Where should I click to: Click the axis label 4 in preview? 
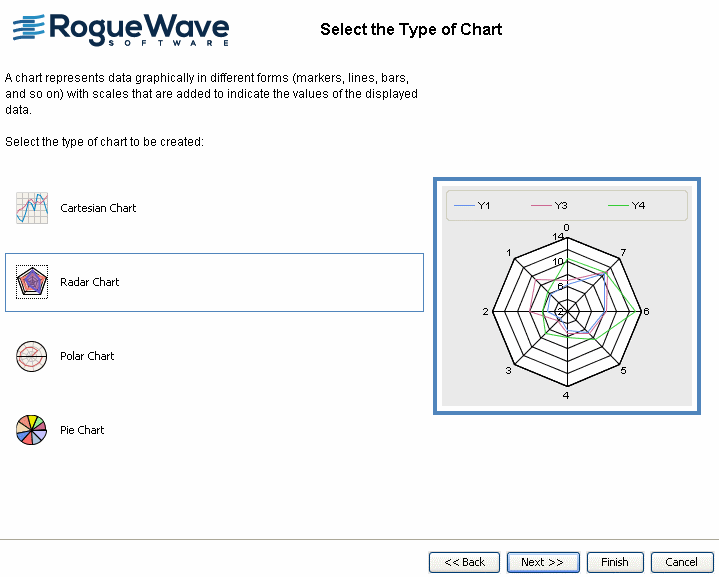(x=566, y=396)
